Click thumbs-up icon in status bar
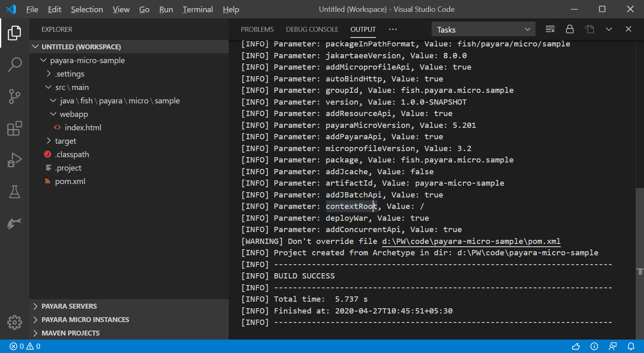The image size is (644, 353). click(576, 346)
